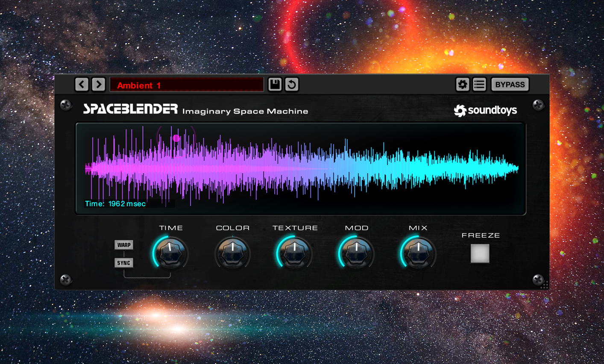The image size is (604, 364).
Task: Click the BYPASS button
Action: coord(510,85)
